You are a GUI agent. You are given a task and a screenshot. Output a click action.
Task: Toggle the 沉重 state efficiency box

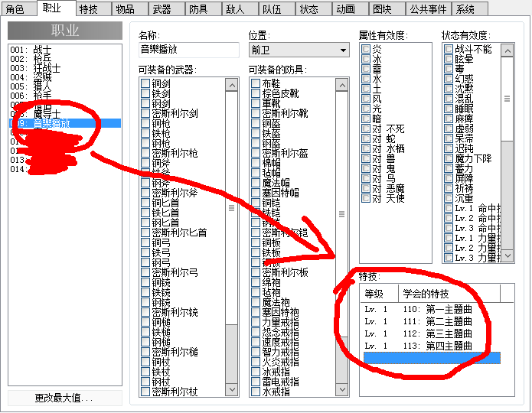click(x=449, y=198)
